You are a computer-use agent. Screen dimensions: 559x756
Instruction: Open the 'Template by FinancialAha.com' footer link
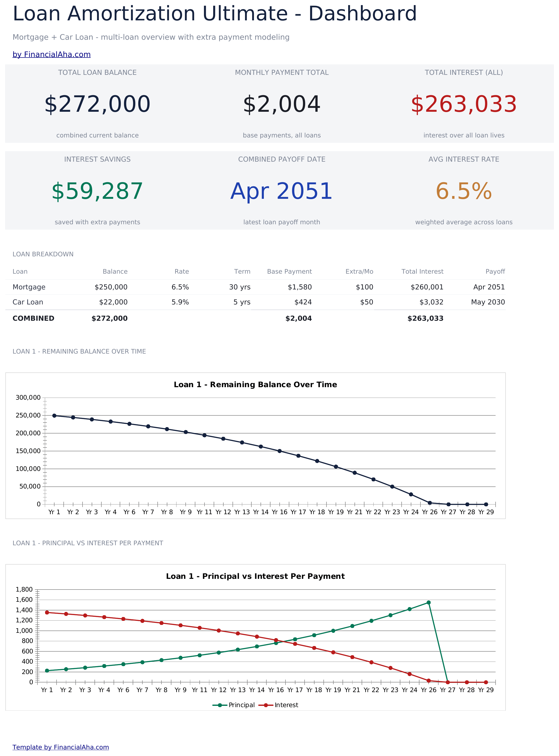tap(61, 747)
